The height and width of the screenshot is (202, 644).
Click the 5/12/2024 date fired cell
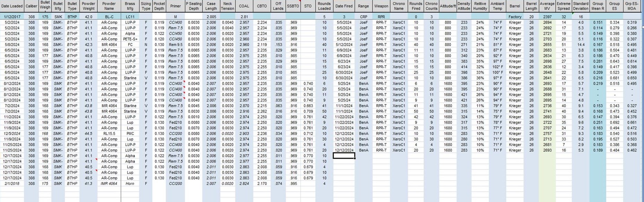point(344,45)
